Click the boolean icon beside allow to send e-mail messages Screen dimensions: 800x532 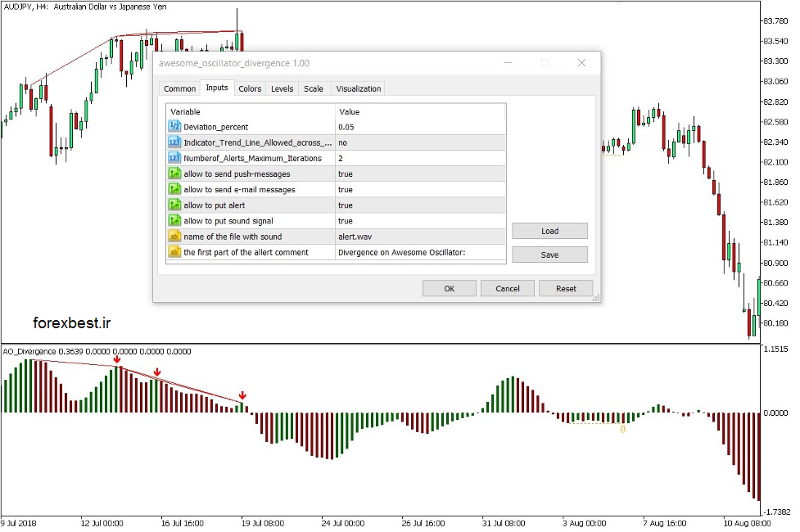174,189
